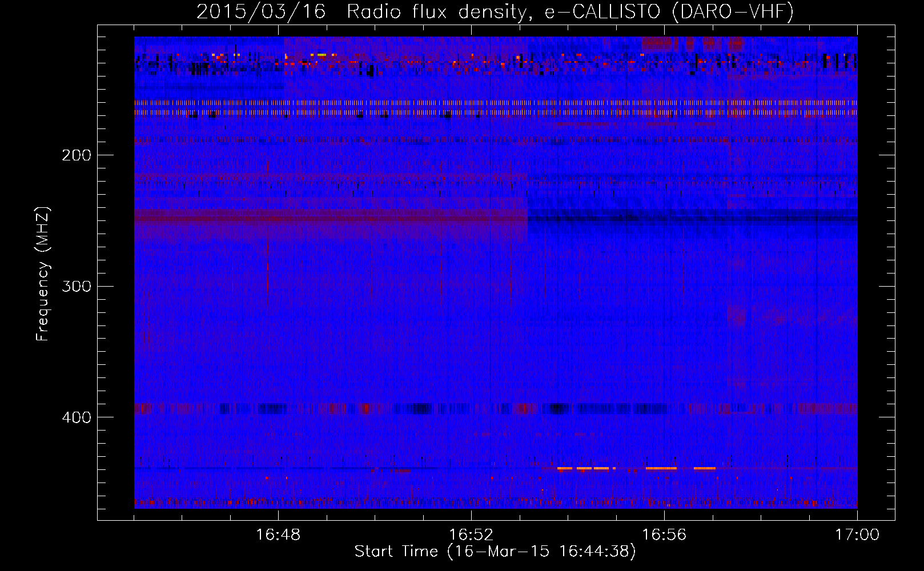Click the 16:52 time tick label
This screenshot has height=571, width=924.
point(471,535)
